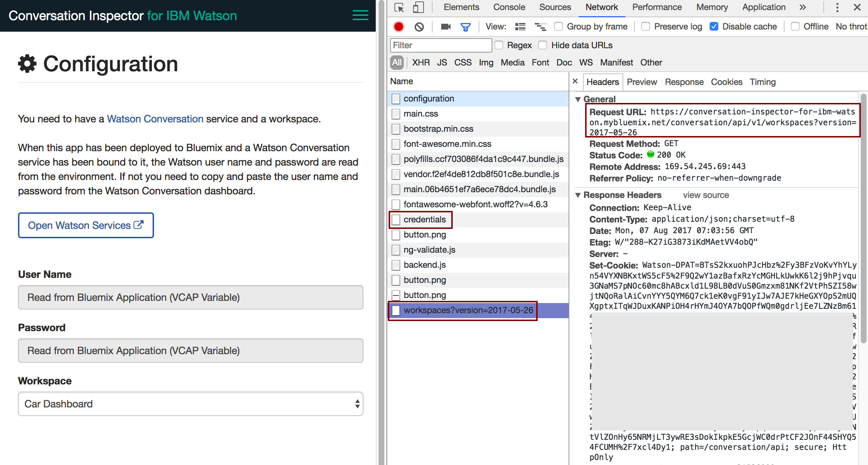The image size is (868, 465).
Task: Open the Application tab
Action: [x=764, y=7]
